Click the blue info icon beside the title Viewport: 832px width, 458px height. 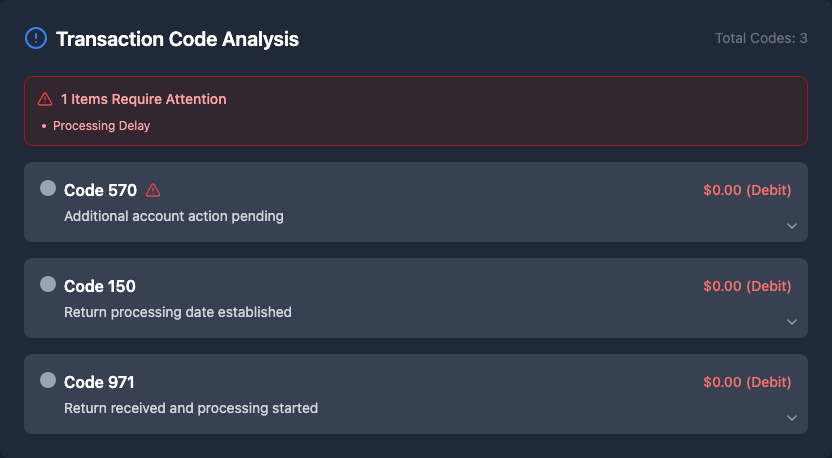tap(35, 39)
